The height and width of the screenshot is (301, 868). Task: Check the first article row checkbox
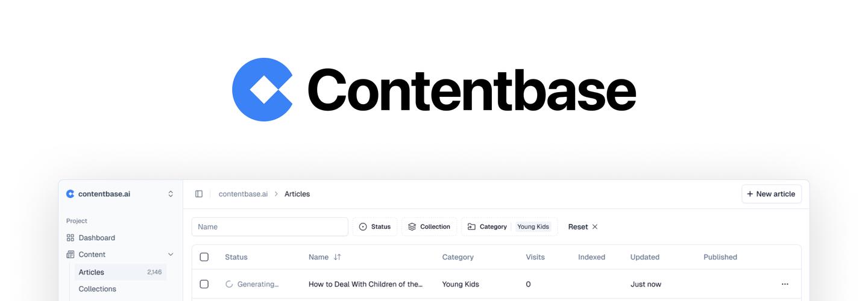point(204,284)
